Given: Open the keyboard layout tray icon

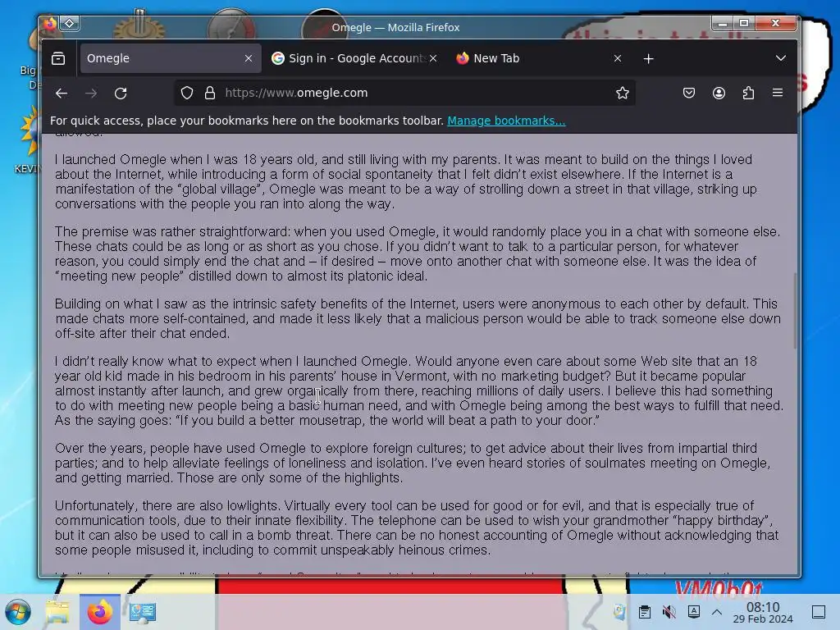Looking at the screenshot, I should (x=694, y=611).
